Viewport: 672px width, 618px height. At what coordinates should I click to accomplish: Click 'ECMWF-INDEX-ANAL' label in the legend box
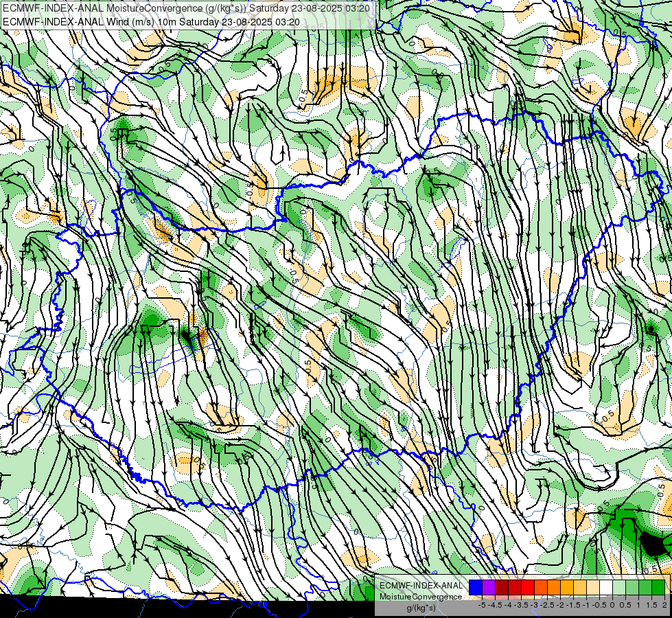tap(421, 586)
